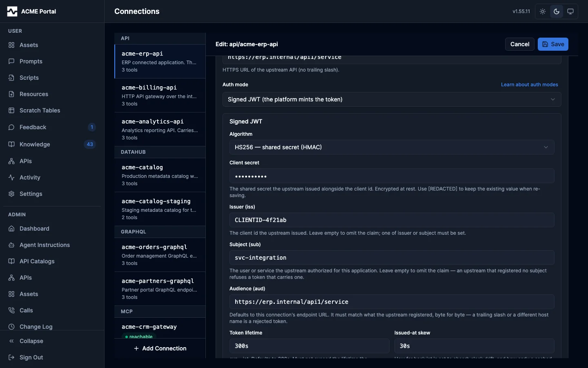Screen dimensions: 588x368
Task: Open the API Catalogs icon
Action: click(11, 261)
